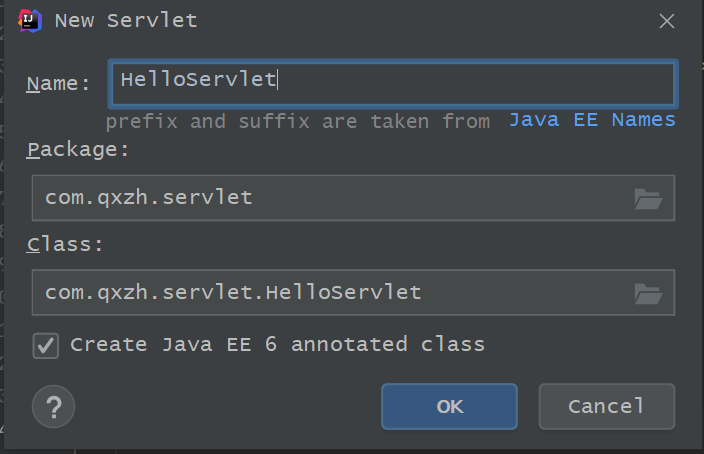This screenshot has height=454, width=704.
Task: Toggle Create Java EE 6 annotated class checkbox
Action: pos(46,345)
